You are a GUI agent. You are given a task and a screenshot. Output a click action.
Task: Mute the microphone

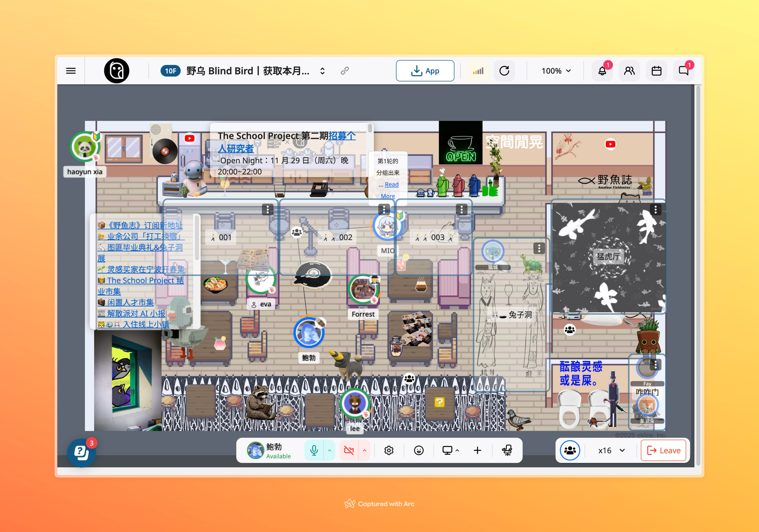click(314, 450)
